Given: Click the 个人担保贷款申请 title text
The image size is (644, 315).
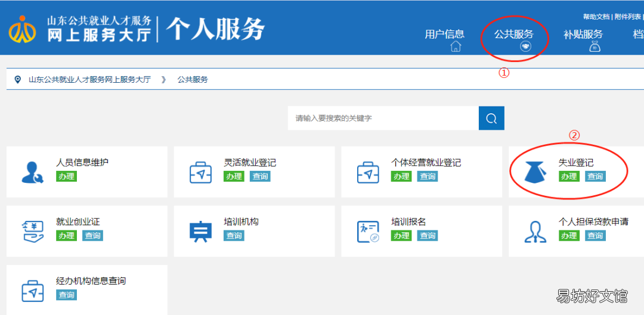Looking at the screenshot, I should [593, 222].
